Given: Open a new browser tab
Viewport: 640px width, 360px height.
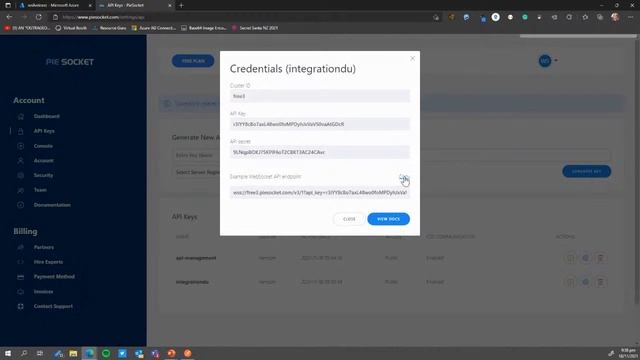Looking at the screenshot, I should point(181,5).
